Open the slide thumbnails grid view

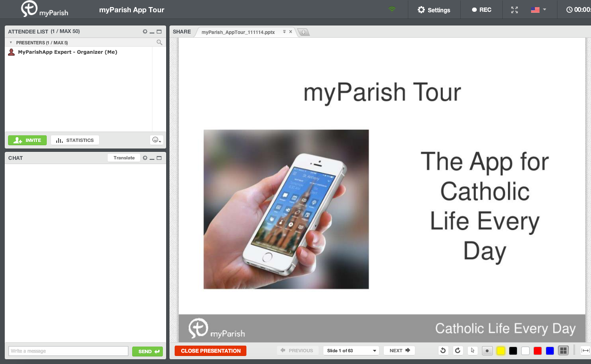tap(563, 350)
